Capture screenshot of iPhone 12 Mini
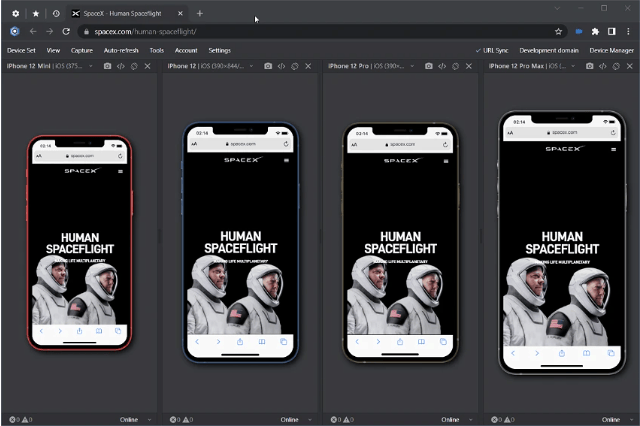This screenshot has width=640, height=426. click(x=107, y=66)
